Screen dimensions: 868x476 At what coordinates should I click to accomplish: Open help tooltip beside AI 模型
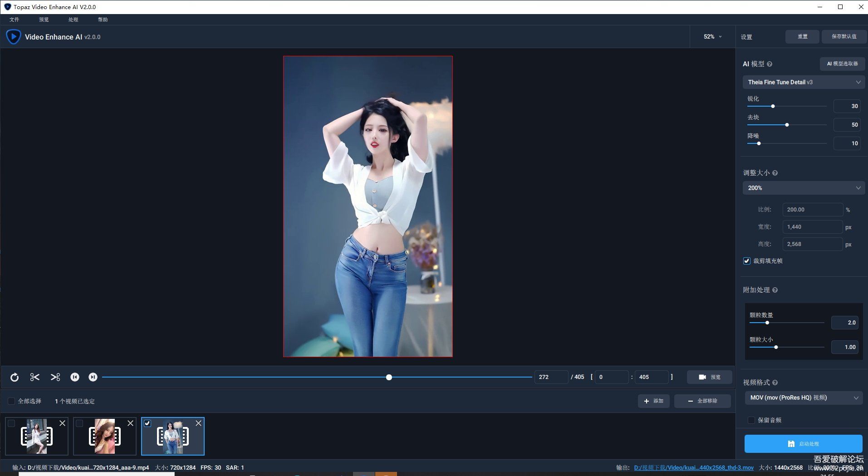(x=770, y=64)
